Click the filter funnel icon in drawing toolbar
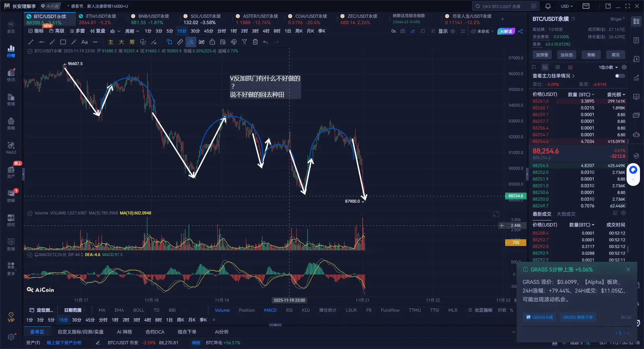The height and width of the screenshot is (349, 644). (x=245, y=42)
